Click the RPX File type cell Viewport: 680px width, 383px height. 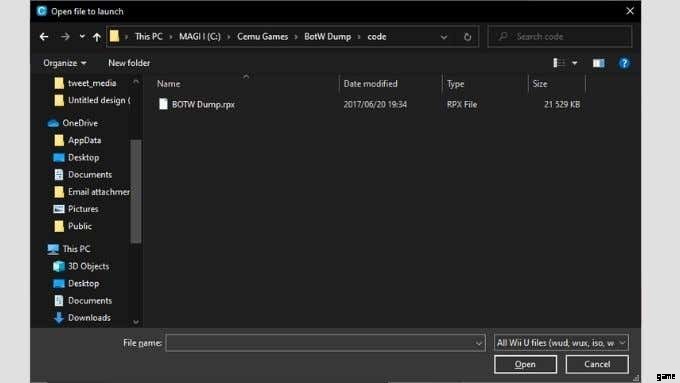462,104
